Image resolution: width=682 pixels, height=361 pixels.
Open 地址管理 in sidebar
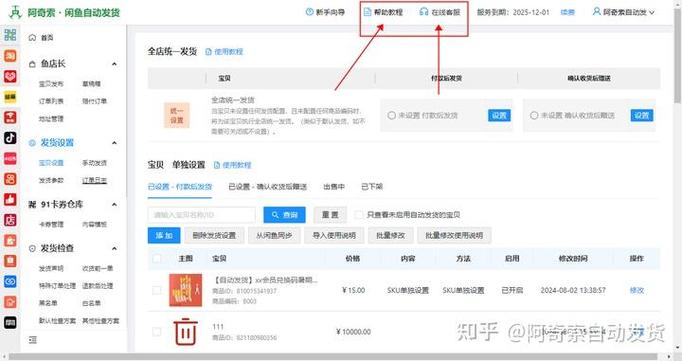51,118
